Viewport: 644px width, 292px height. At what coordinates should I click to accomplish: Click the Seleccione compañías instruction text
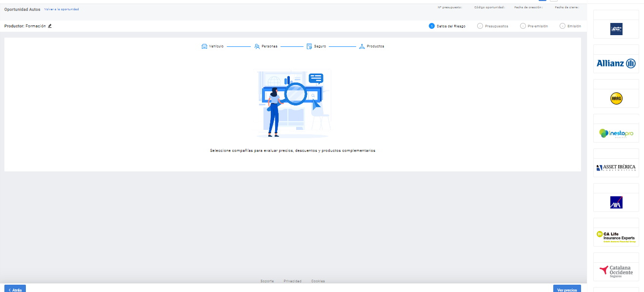293,151
